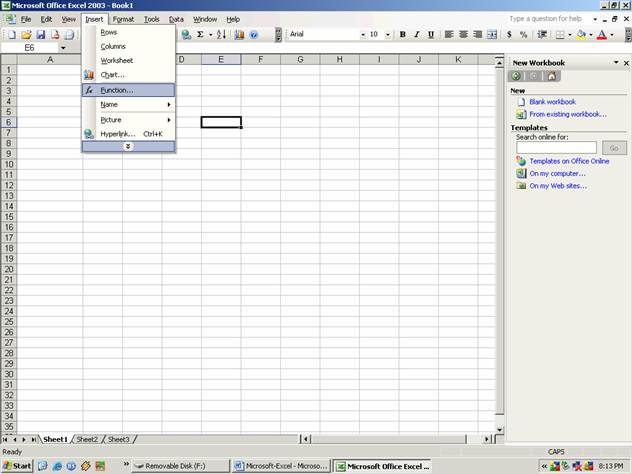This screenshot has height=474, width=632.
Task: Jump to the last sheet tab arrow
Action: pos(33,439)
